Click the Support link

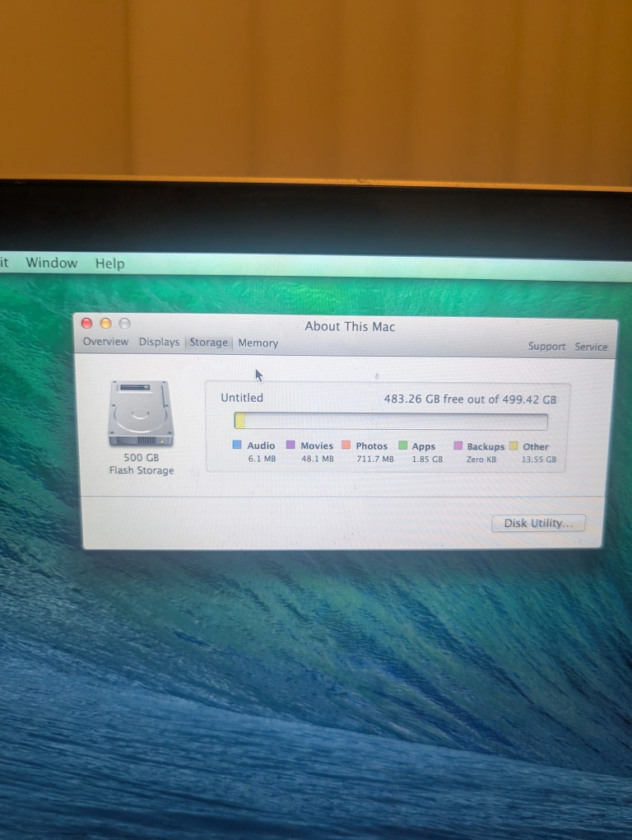(x=546, y=347)
